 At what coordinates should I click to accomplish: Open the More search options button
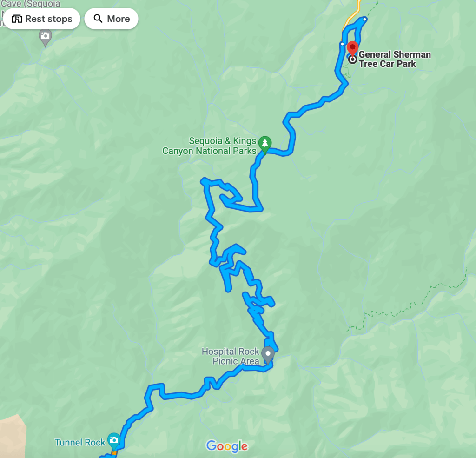(112, 19)
